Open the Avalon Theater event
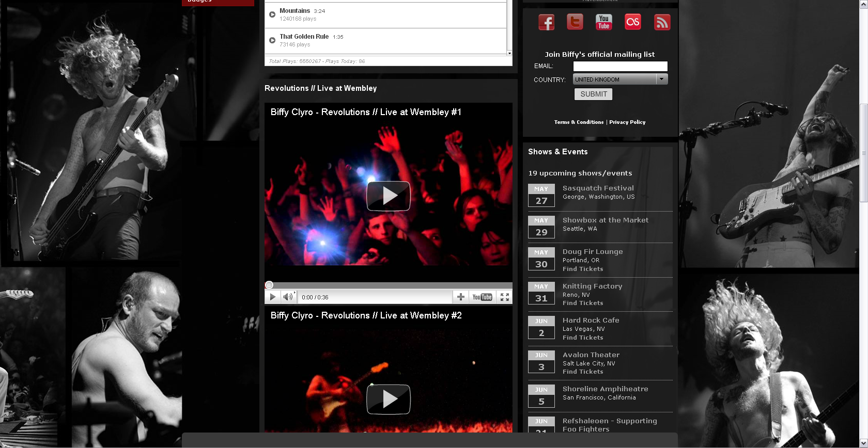The width and height of the screenshot is (868, 448). click(591, 355)
